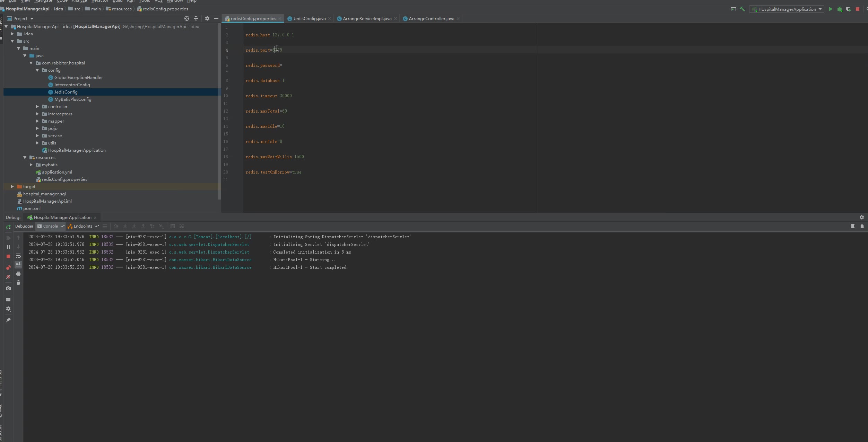Image resolution: width=868 pixels, height=442 pixels.
Task: Clear all console output with the trash icon
Action: click(18, 283)
